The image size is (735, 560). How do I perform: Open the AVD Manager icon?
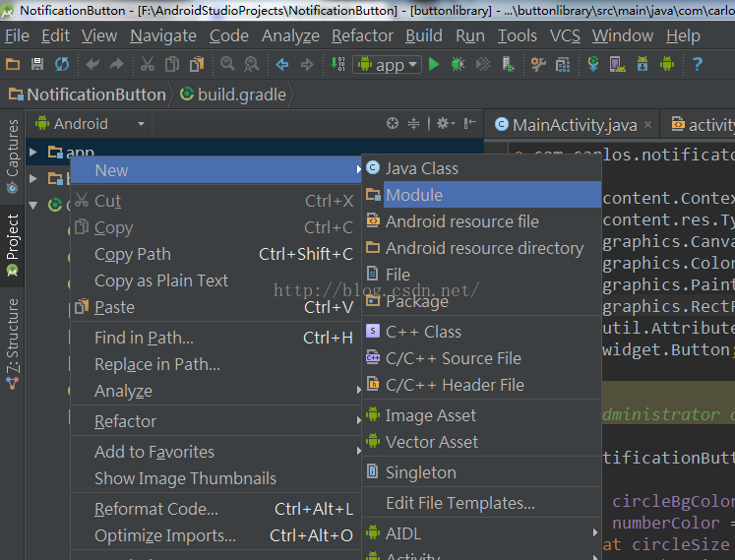click(617, 64)
